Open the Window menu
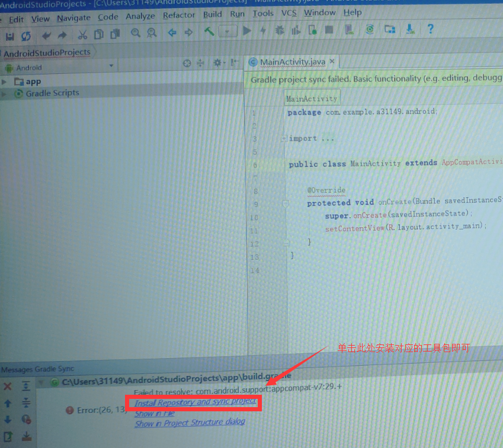503x448 pixels. pos(320,12)
